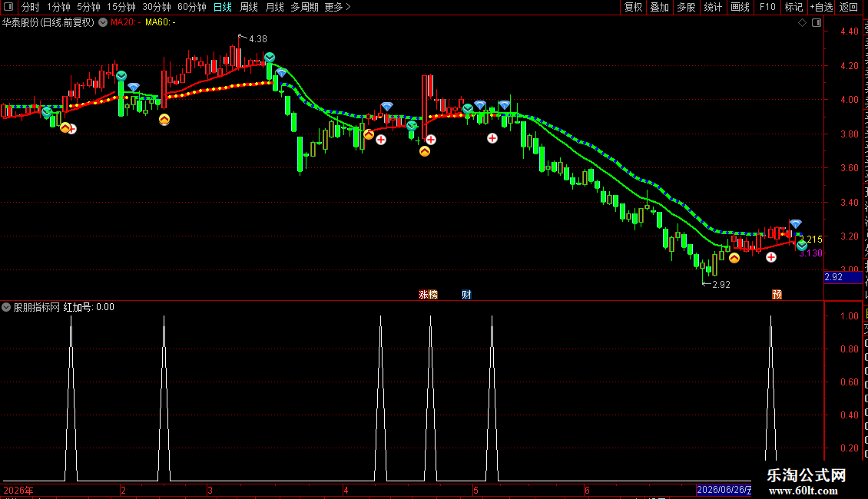Image resolution: width=868 pixels, height=499 pixels.
Task: Click the 预 marker near the chart bottom
Action: click(x=777, y=294)
